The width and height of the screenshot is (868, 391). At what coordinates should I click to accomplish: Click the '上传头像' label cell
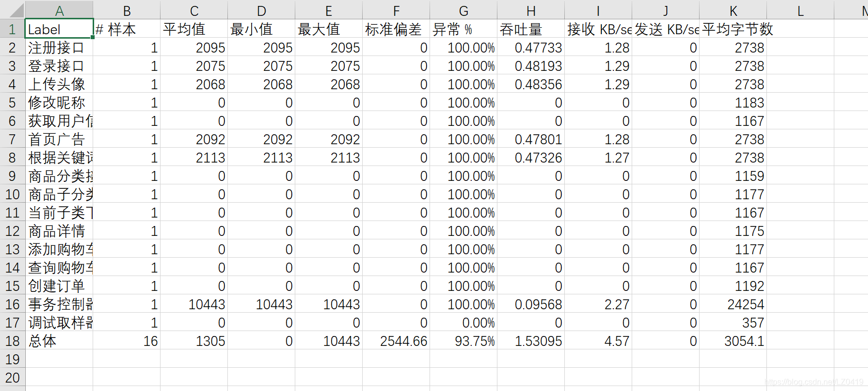pyautogui.click(x=59, y=84)
